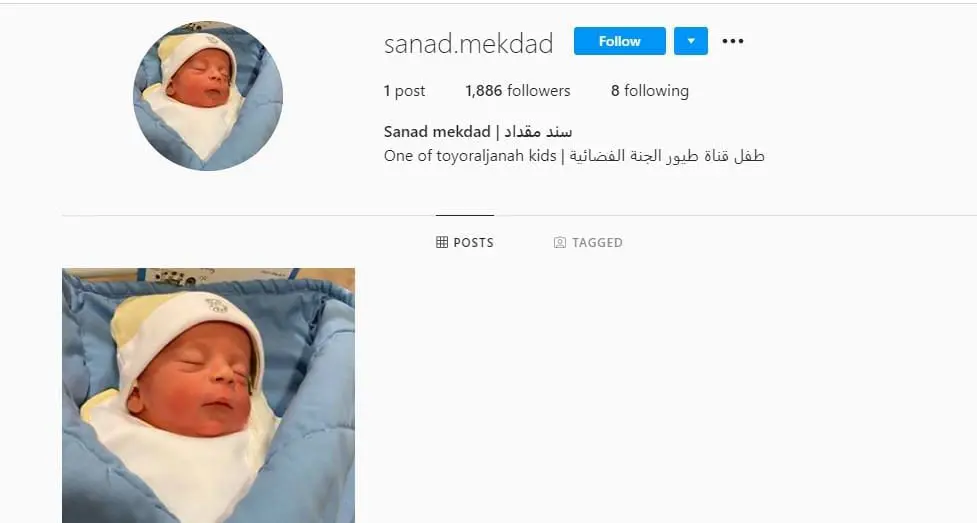Click the 1,886 followers number
The width and height of the screenshot is (977, 523).
coord(484,91)
